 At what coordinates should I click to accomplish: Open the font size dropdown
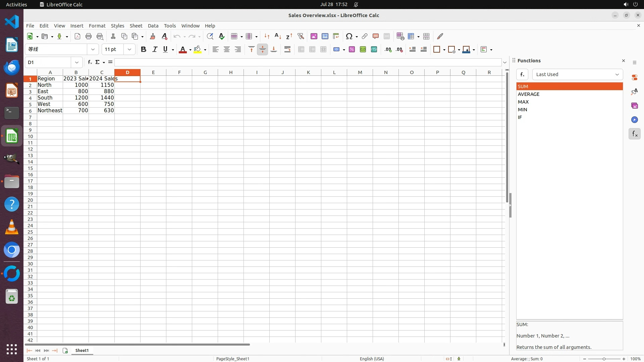(x=129, y=50)
